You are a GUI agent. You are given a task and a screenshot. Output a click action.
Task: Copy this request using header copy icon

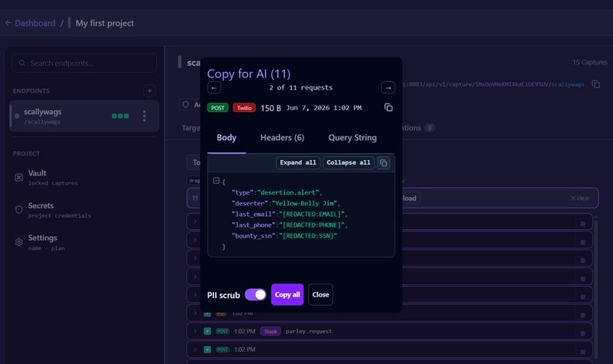coord(388,107)
